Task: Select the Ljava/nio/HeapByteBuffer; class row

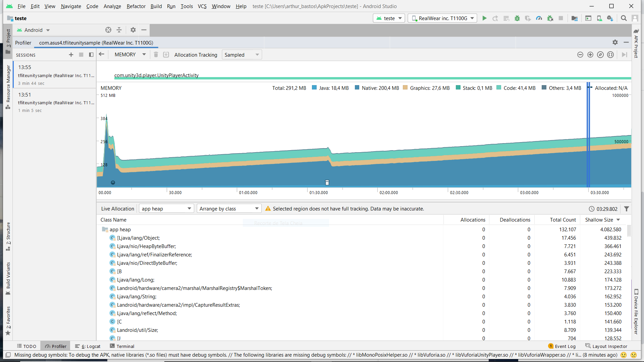Action: pyautogui.click(x=362, y=246)
